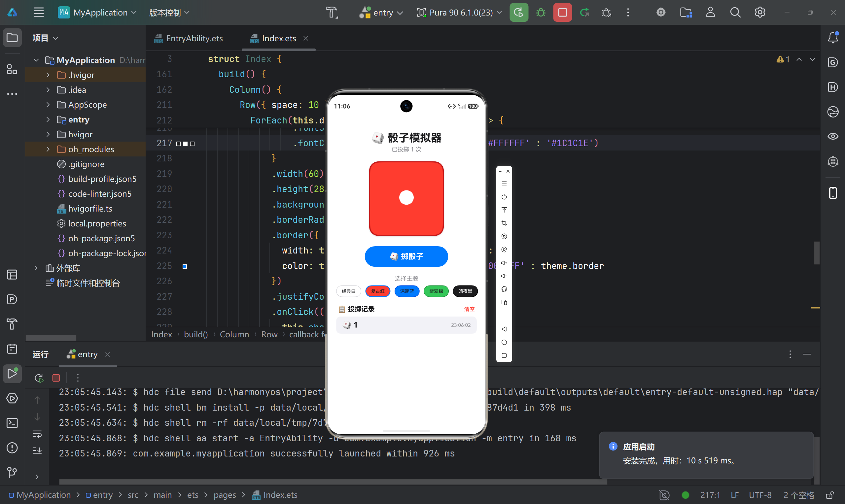This screenshot has height=504, width=845.
Task: Pick the 复古红 theme color chip
Action: (x=377, y=291)
